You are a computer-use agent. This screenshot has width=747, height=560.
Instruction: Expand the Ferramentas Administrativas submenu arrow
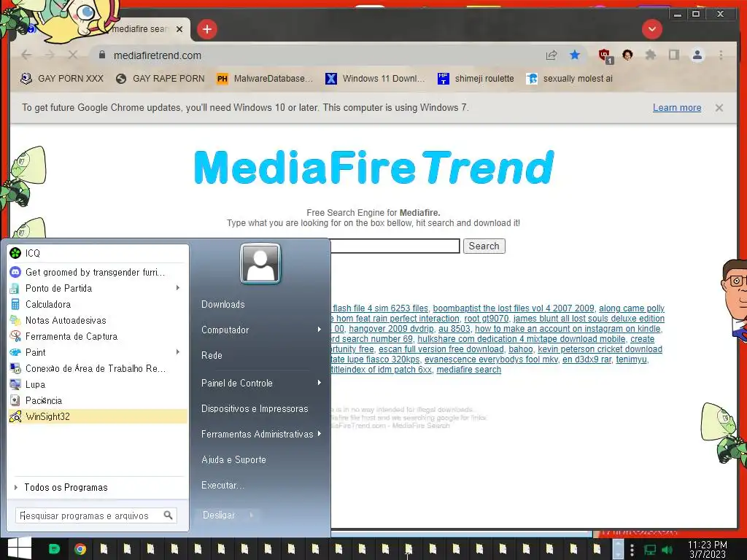click(x=320, y=434)
